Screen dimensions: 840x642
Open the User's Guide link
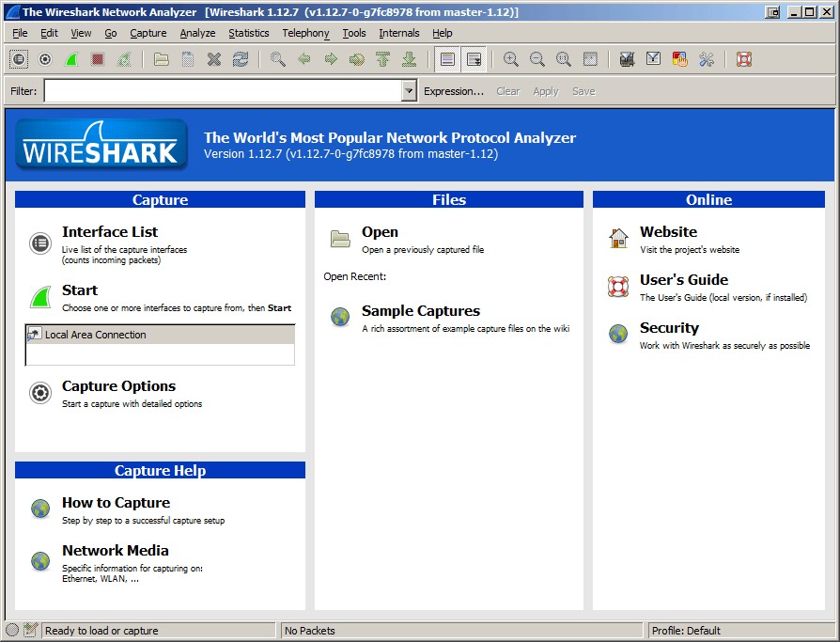coord(684,280)
